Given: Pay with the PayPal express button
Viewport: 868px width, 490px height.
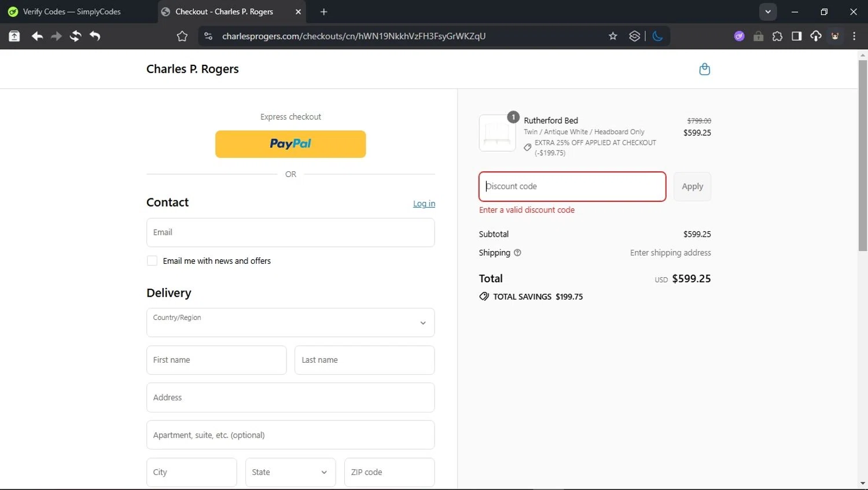Looking at the screenshot, I should click(x=290, y=144).
